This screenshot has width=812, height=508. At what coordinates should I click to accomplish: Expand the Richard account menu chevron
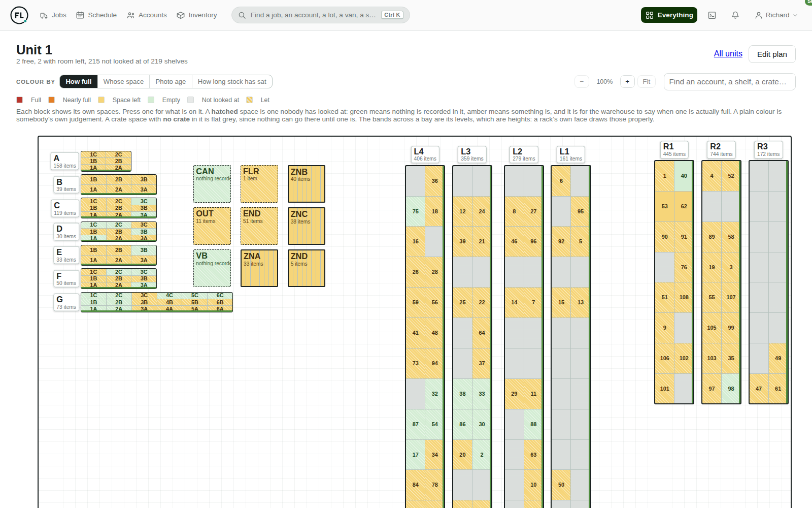coord(795,15)
